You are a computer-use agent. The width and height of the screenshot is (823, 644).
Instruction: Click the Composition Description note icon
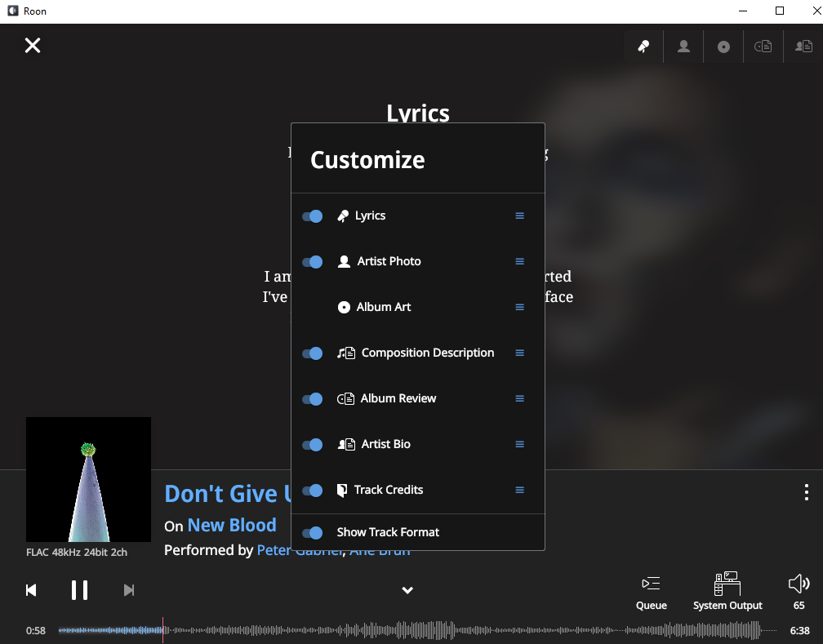pos(346,353)
